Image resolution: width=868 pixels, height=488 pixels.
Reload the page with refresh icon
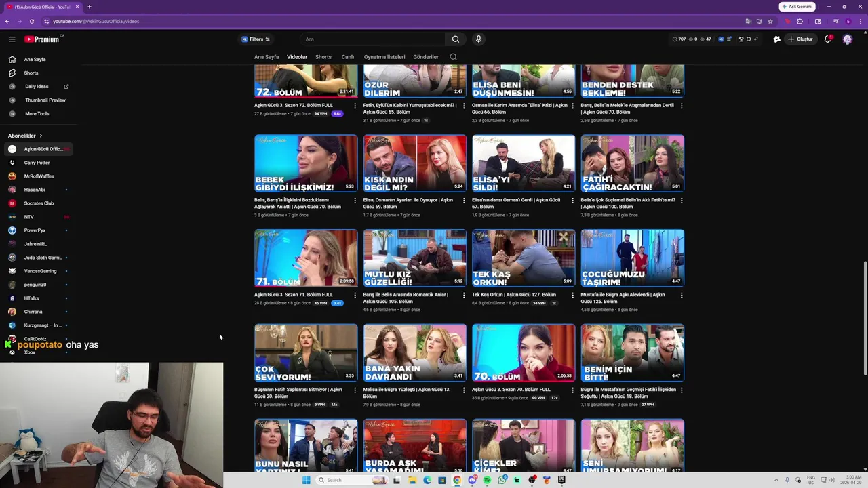point(31,21)
